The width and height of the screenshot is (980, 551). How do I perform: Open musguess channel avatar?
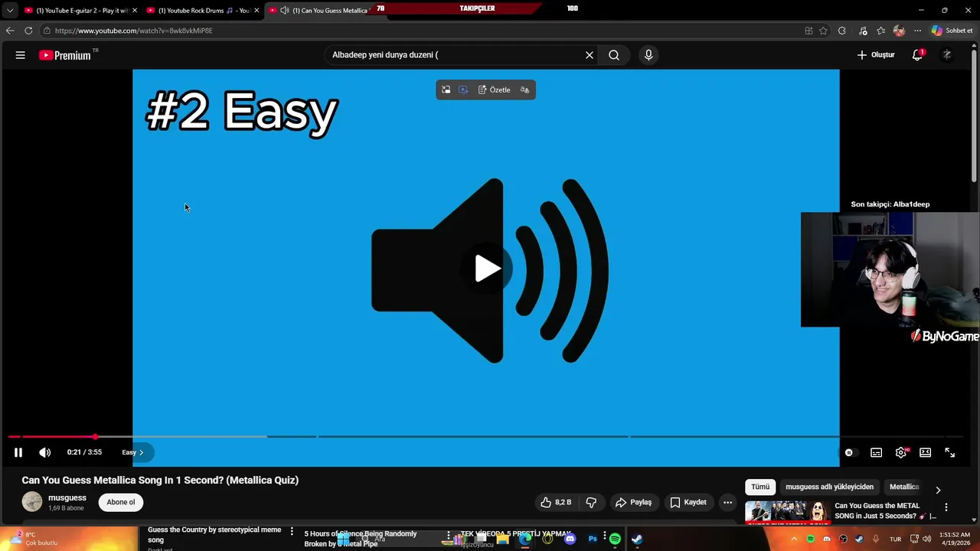[x=32, y=502]
